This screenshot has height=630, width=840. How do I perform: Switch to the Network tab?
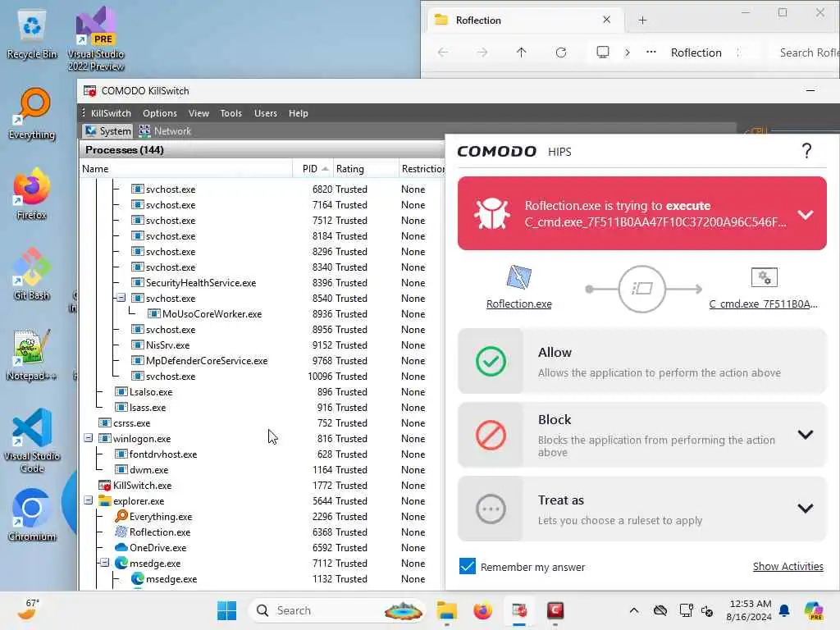pyautogui.click(x=165, y=130)
